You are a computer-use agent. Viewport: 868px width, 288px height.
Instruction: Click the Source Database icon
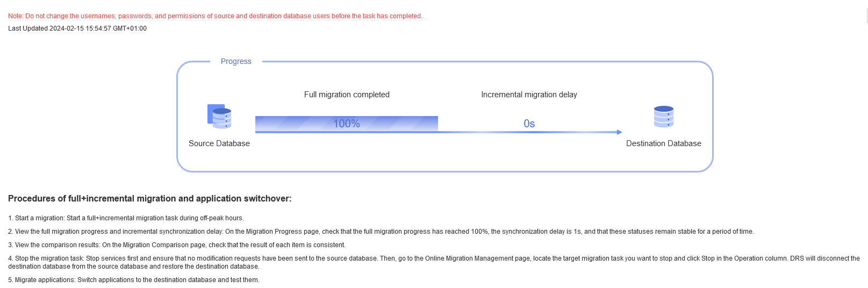219,117
